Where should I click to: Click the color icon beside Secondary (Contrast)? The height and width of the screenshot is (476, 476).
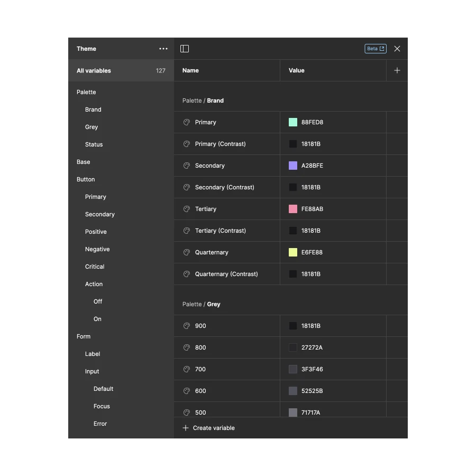pyautogui.click(x=187, y=187)
